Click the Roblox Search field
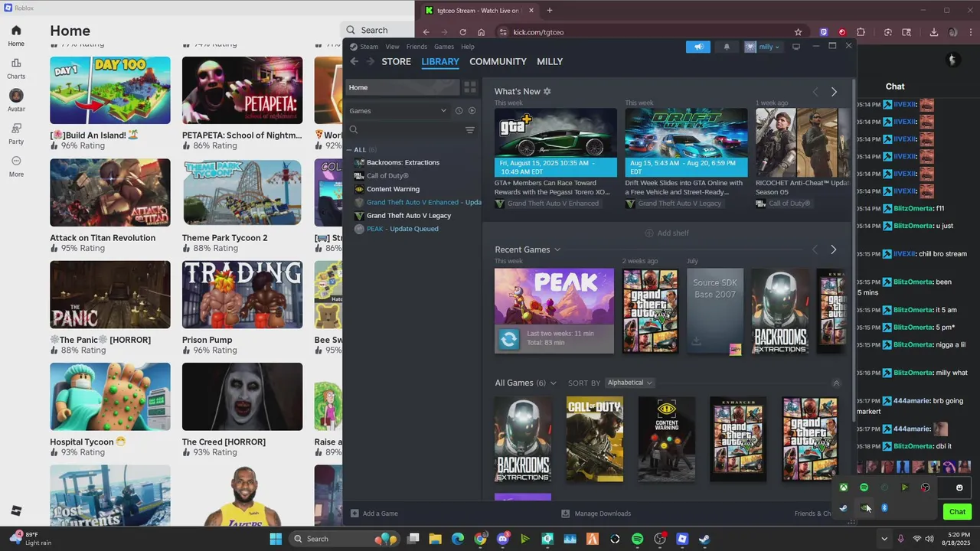Screen dimensions: 980x551 (378, 30)
